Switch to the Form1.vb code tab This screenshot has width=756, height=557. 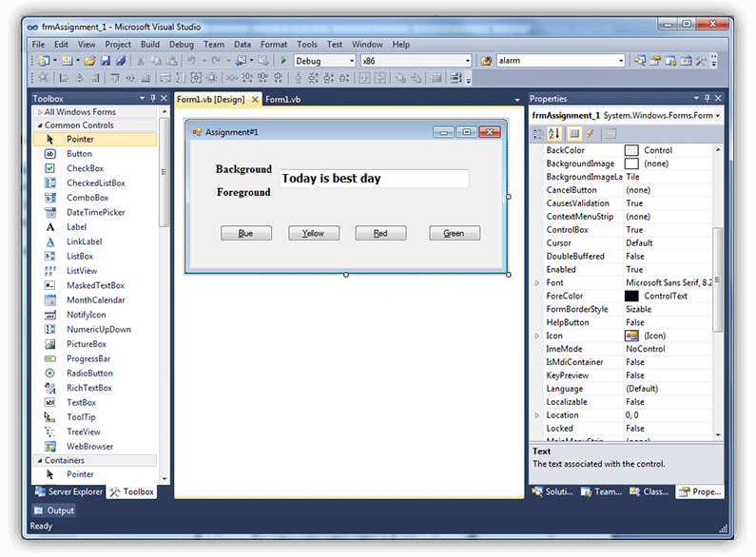click(283, 99)
